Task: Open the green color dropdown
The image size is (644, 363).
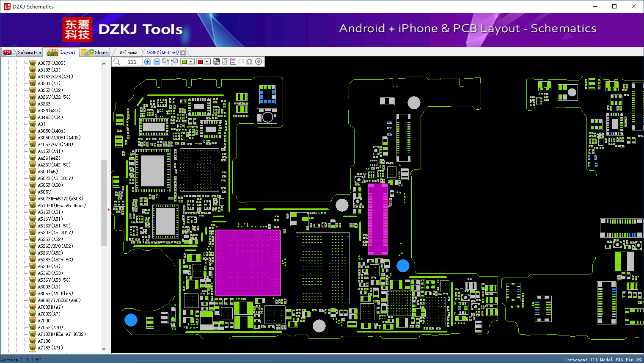Action: [x=187, y=62]
